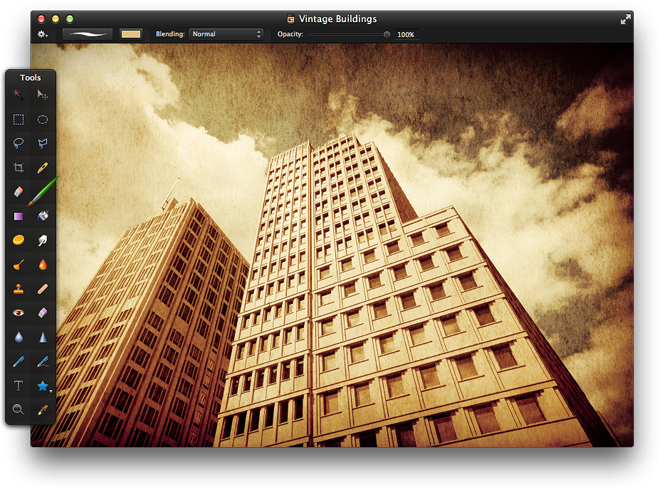Select the Healing bandage tool
660x489 pixels.
coord(43,289)
